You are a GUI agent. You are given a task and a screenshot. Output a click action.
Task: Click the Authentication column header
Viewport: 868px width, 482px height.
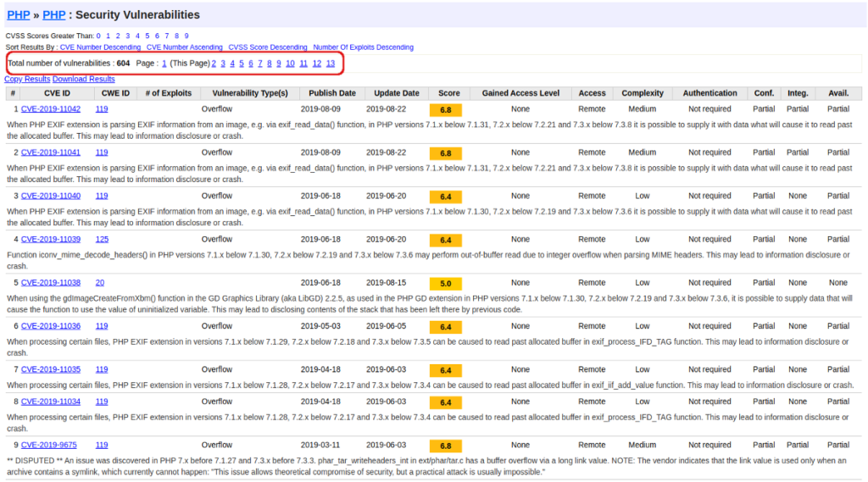709,93
